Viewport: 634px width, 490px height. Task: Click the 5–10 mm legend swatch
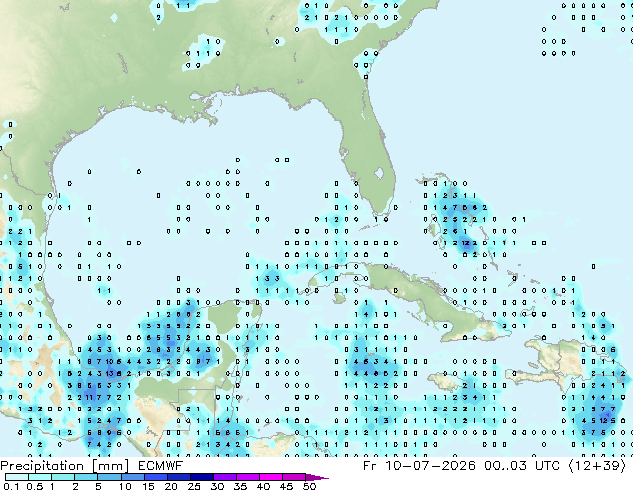coord(109,477)
